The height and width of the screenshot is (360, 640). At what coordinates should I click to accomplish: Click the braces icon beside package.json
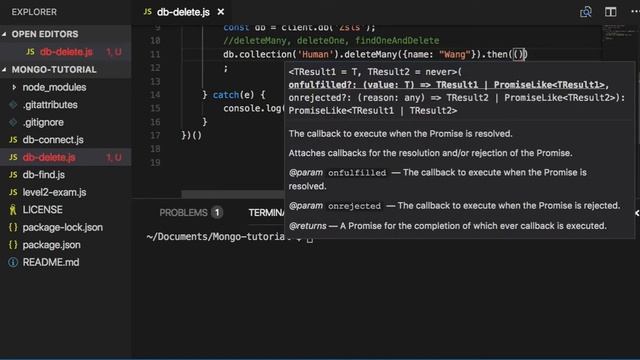click(x=13, y=245)
